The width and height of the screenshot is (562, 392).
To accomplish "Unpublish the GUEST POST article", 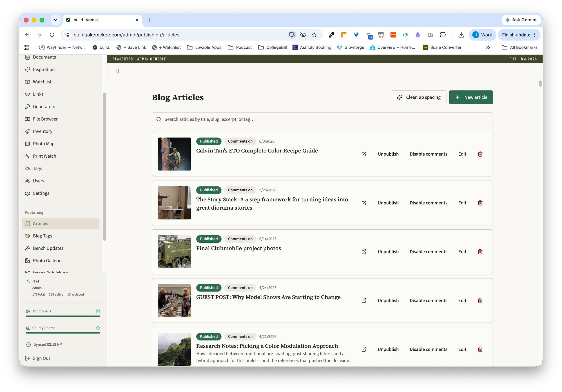I will pyautogui.click(x=388, y=300).
